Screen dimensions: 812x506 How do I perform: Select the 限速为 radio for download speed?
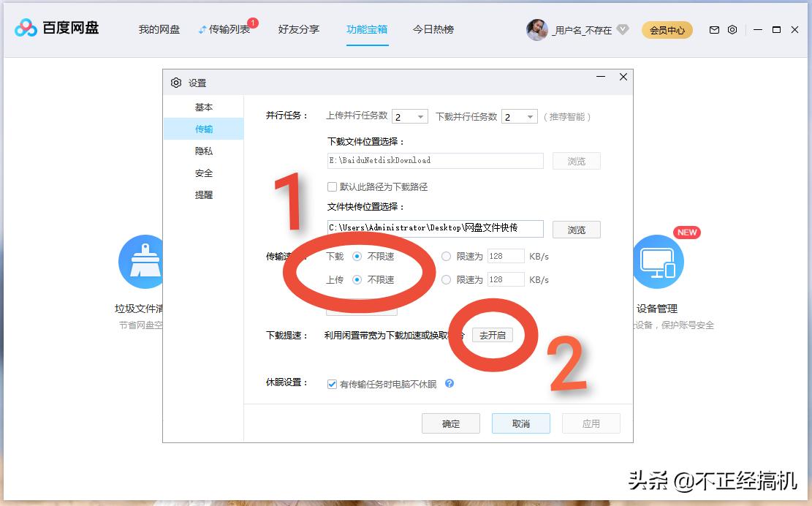446,256
